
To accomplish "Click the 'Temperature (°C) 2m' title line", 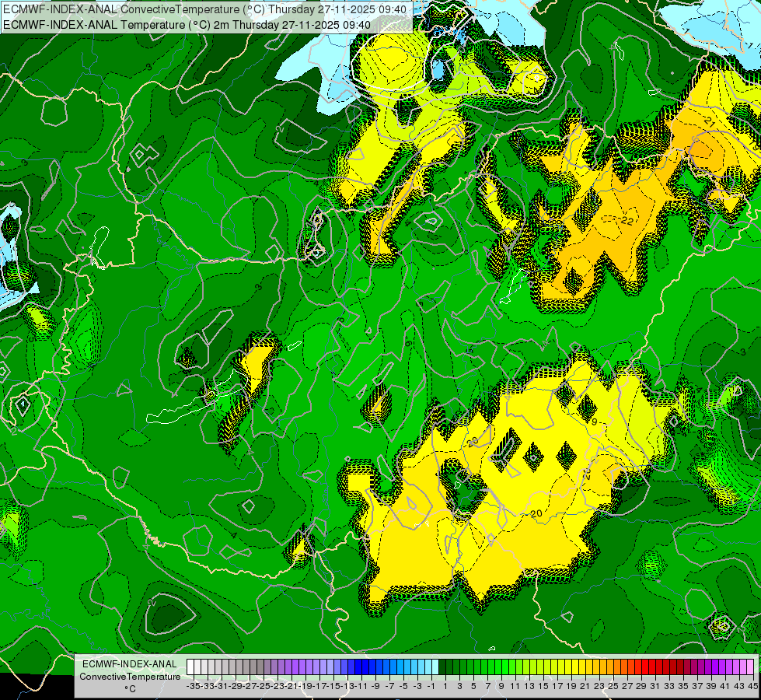I will tap(187, 25).
